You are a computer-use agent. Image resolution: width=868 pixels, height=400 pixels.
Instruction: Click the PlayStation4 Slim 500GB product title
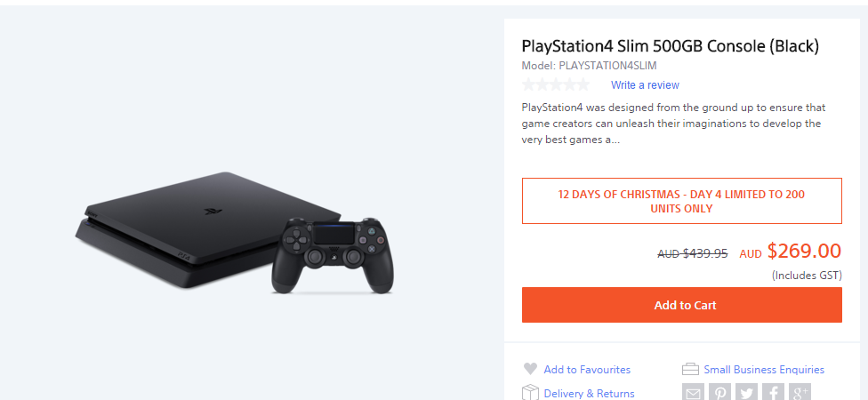pos(670,46)
